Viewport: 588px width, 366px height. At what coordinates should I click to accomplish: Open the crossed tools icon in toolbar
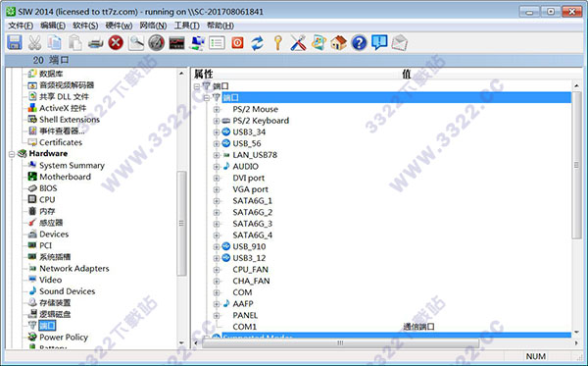[x=298, y=43]
